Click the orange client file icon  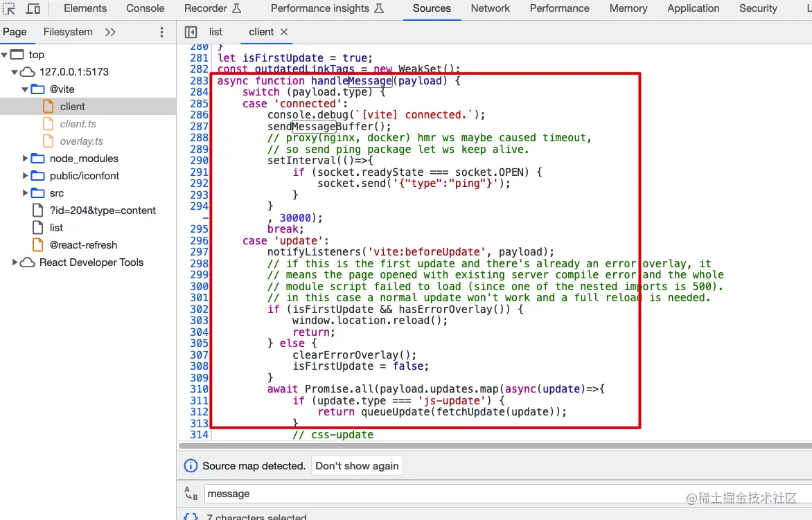click(x=48, y=107)
